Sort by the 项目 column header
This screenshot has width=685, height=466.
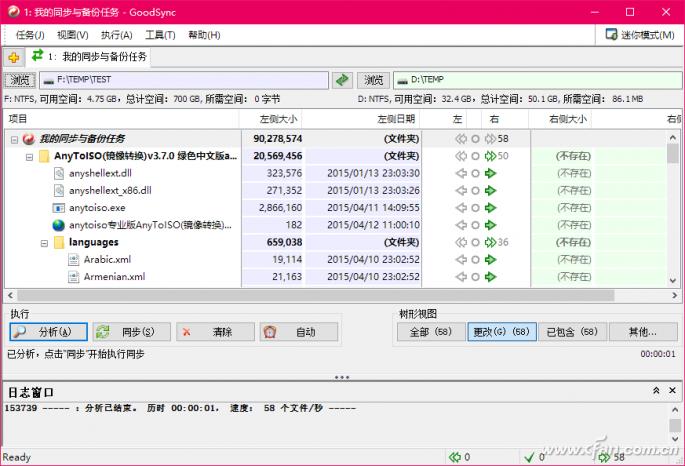click(x=121, y=119)
